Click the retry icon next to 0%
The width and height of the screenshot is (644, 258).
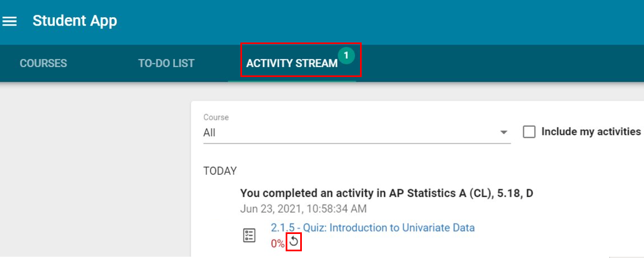[x=293, y=242]
